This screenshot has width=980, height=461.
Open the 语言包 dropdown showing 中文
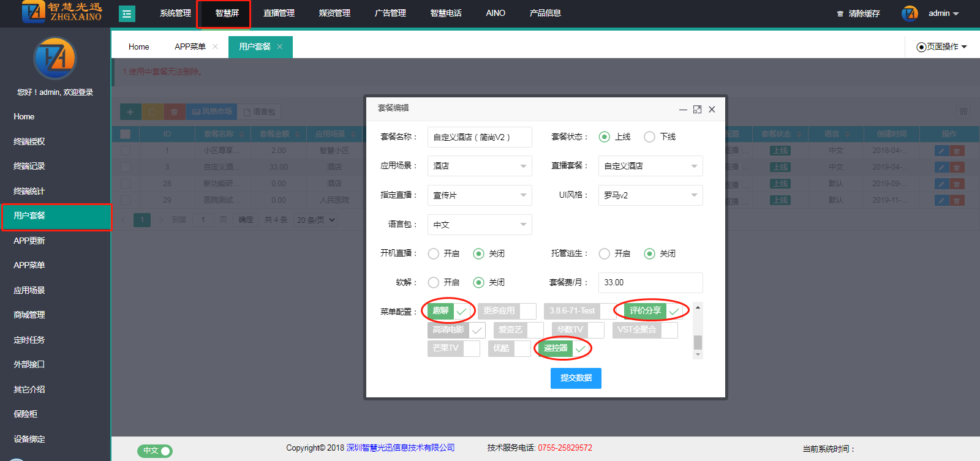[x=479, y=225]
